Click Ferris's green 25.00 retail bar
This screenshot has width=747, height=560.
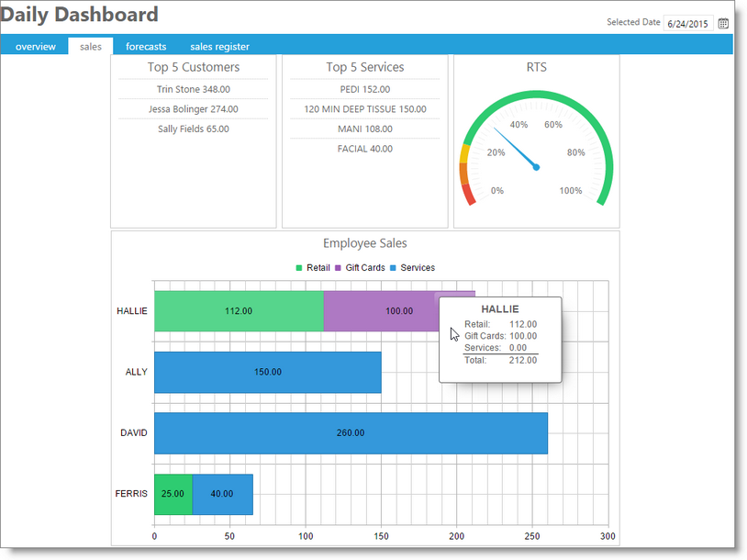(x=173, y=494)
